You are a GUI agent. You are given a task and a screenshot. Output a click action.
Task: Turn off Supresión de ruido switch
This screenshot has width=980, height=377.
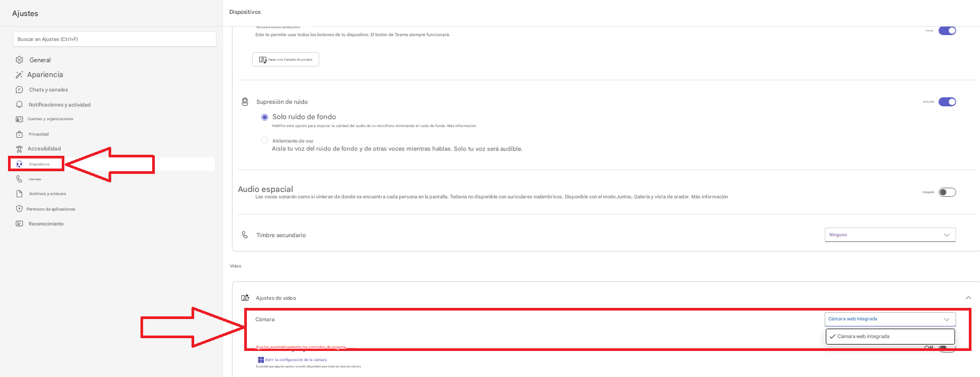pyautogui.click(x=947, y=102)
